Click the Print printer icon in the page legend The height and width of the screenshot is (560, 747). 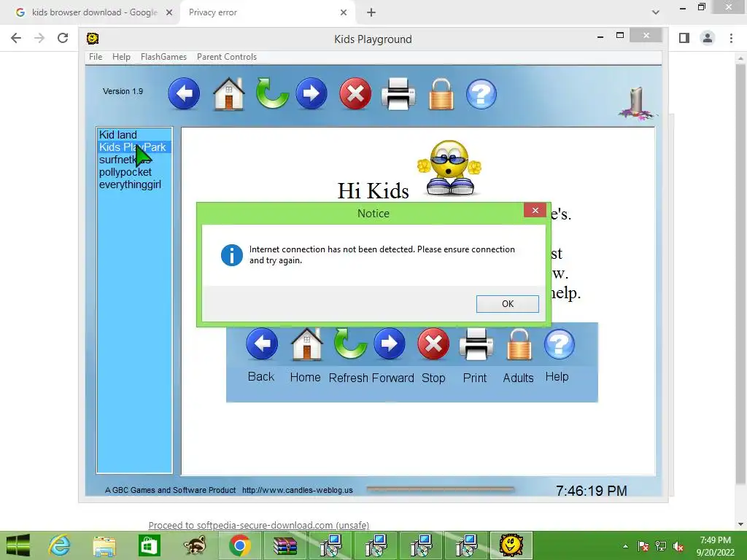476,344
